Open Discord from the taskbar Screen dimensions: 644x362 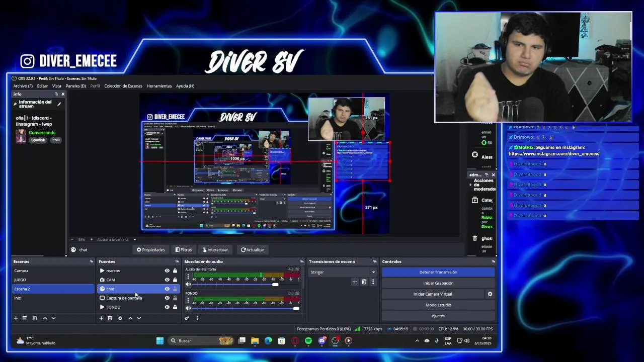[x=322, y=341]
